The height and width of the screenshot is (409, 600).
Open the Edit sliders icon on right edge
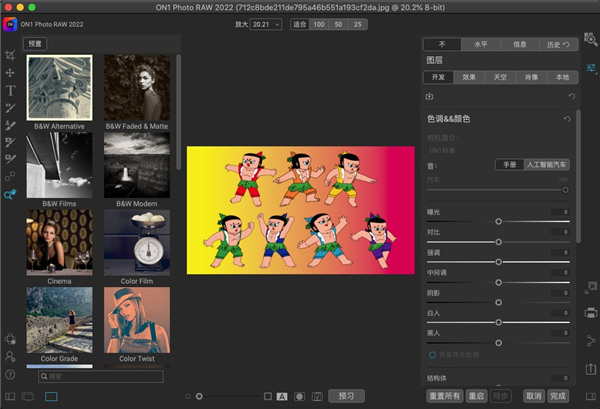(591, 68)
